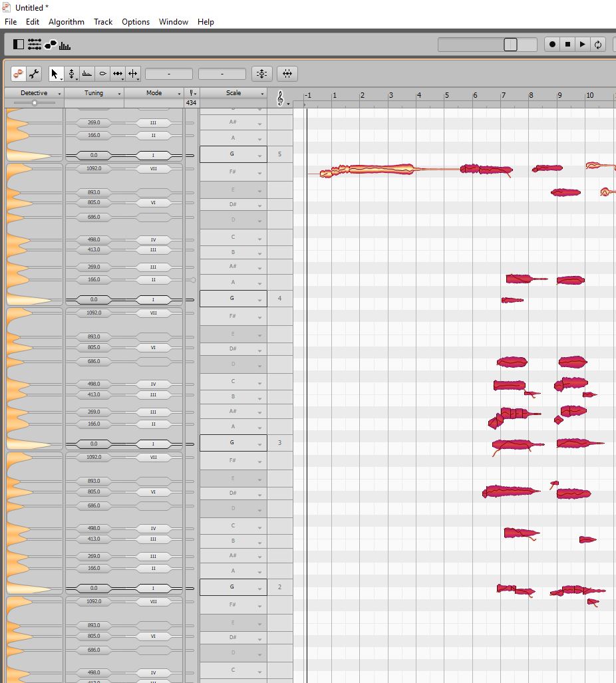This screenshot has width=616, height=683.
Task: Open the Algorithm menu
Action: coord(67,22)
